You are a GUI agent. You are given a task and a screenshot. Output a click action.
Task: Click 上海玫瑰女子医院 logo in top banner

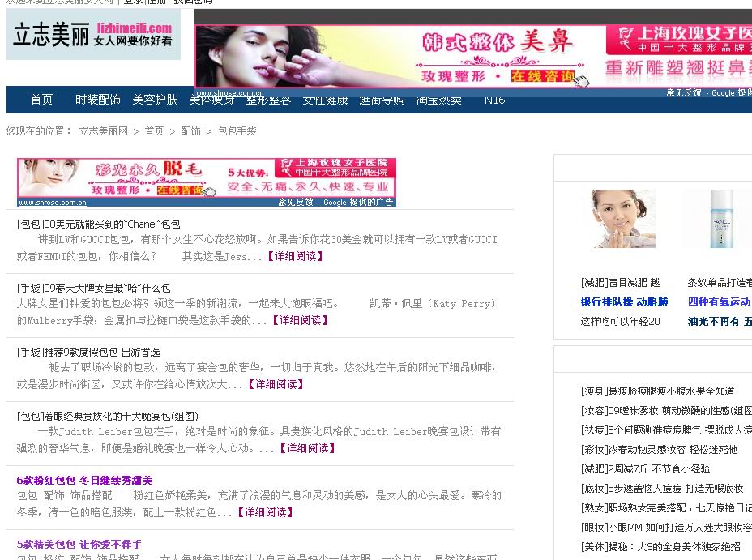tap(680, 40)
